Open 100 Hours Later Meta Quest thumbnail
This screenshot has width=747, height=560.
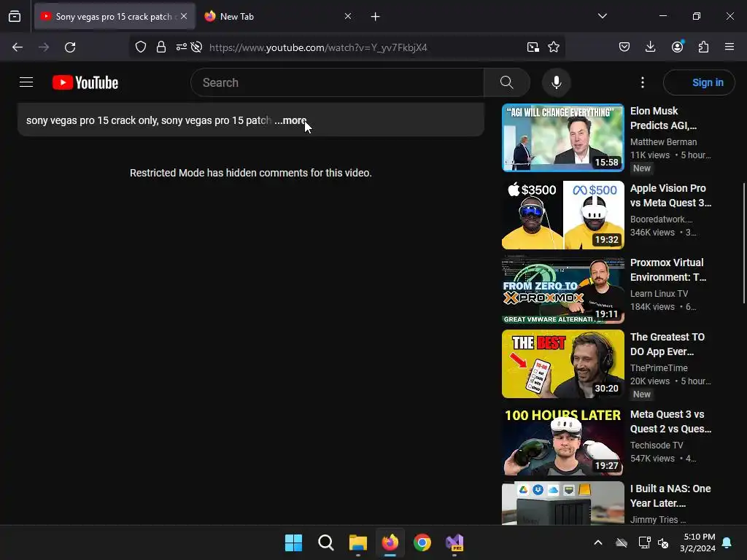click(563, 441)
